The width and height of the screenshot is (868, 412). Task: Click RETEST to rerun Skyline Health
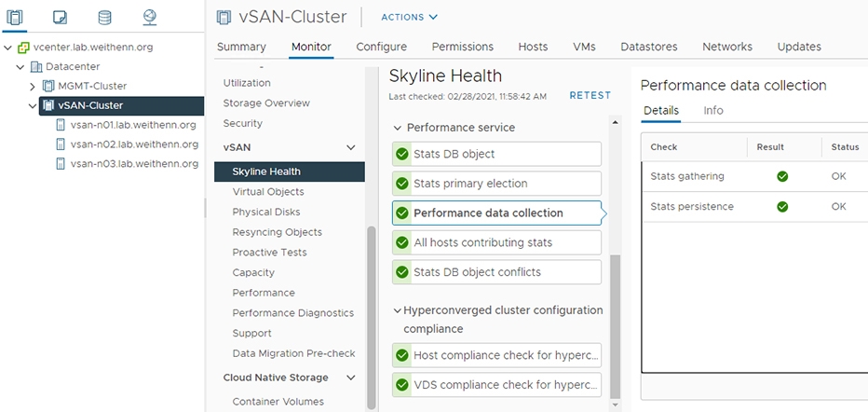pyautogui.click(x=590, y=95)
